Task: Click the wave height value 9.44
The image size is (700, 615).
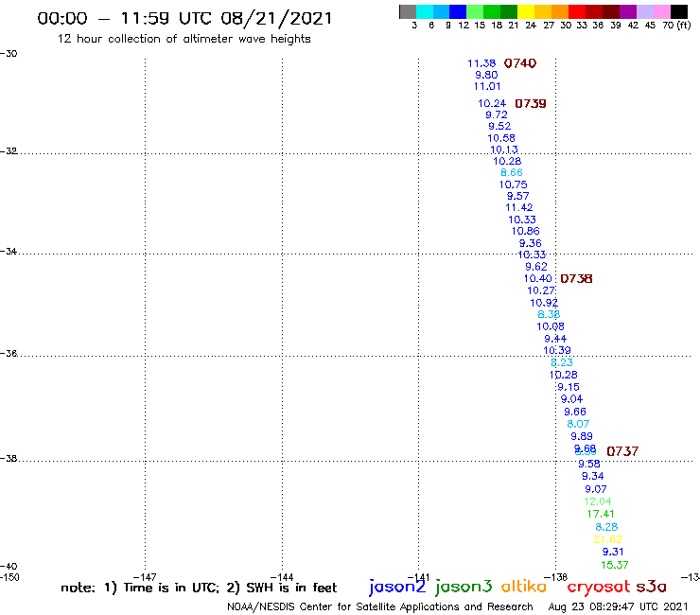Action: pyautogui.click(x=555, y=339)
